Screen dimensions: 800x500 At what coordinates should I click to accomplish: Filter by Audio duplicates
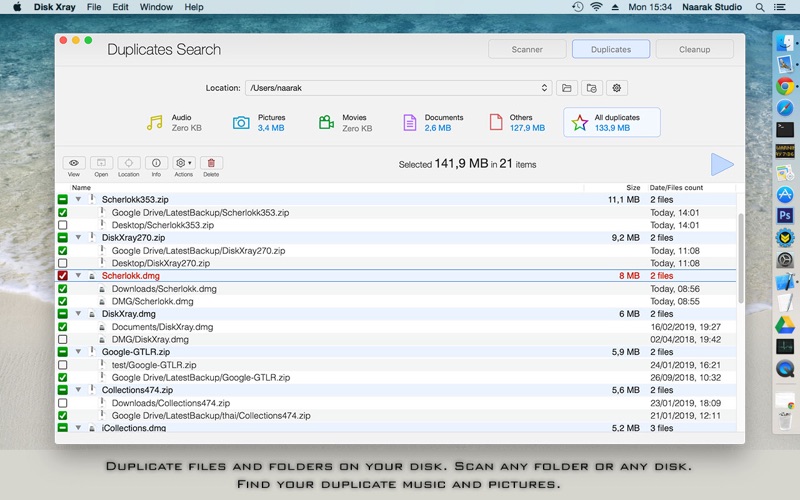(174, 122)
